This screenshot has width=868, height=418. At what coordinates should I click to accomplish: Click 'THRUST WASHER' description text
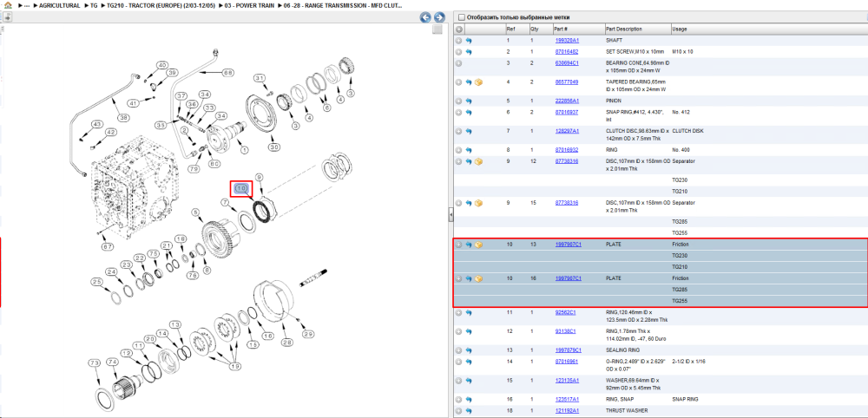click(x=626, y=410)
